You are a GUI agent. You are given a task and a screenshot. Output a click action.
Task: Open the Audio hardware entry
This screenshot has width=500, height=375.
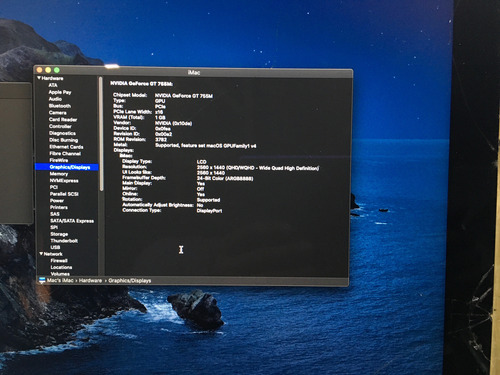55,99
